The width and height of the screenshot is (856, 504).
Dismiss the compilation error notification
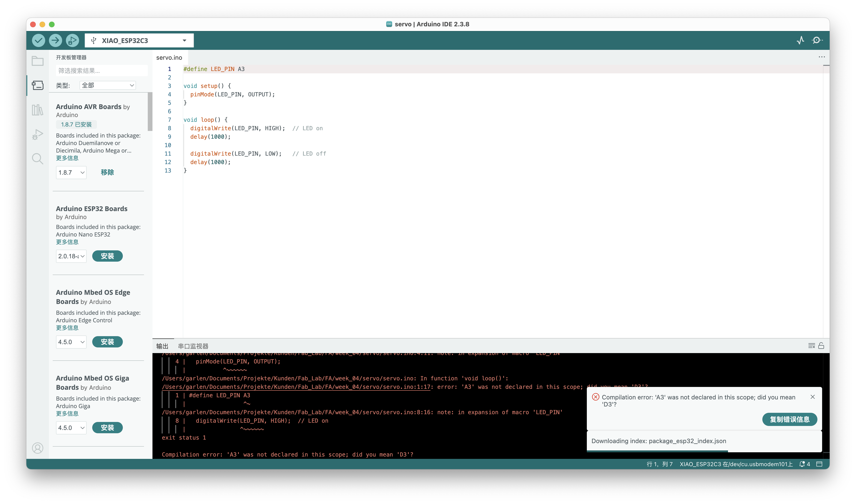812,397
